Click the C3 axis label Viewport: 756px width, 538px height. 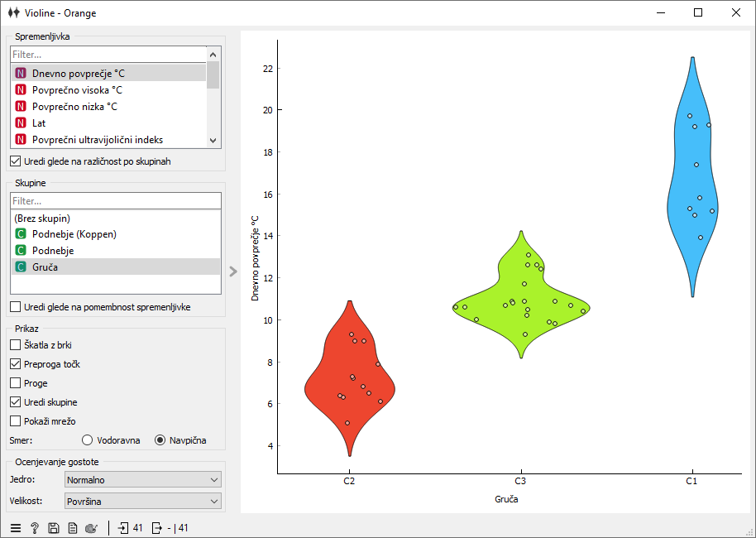pos(520,481)
